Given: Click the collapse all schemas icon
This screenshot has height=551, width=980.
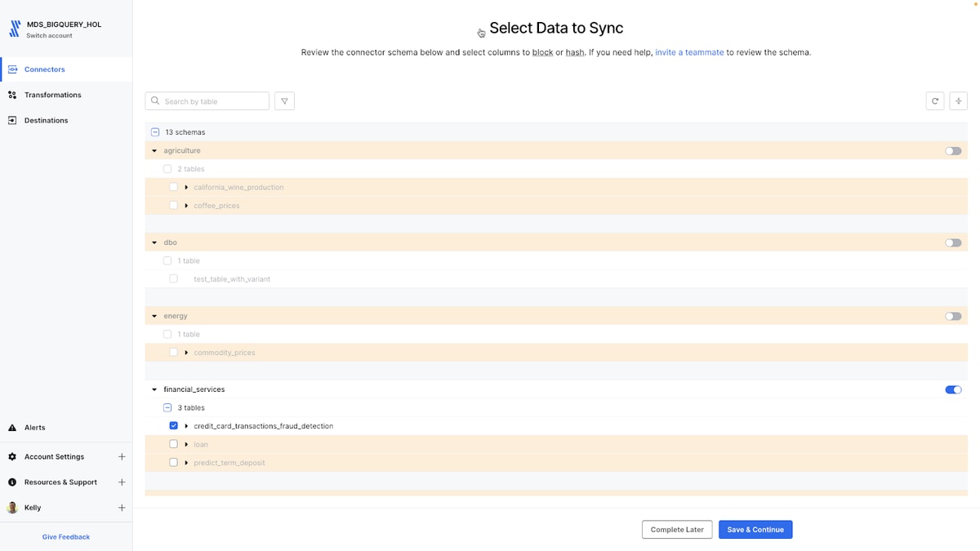Looking at the screenshot, I should pyautogui.click(x=959, y=101).
